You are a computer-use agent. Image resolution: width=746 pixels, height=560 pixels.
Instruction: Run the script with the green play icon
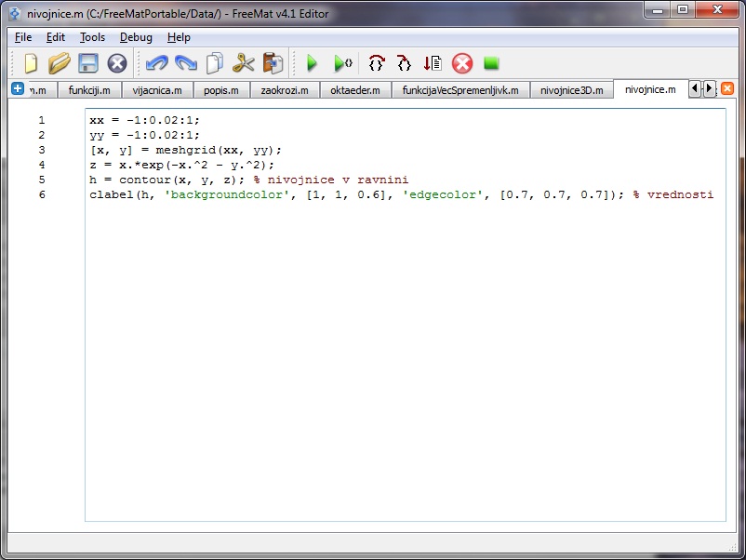(313, 63)
